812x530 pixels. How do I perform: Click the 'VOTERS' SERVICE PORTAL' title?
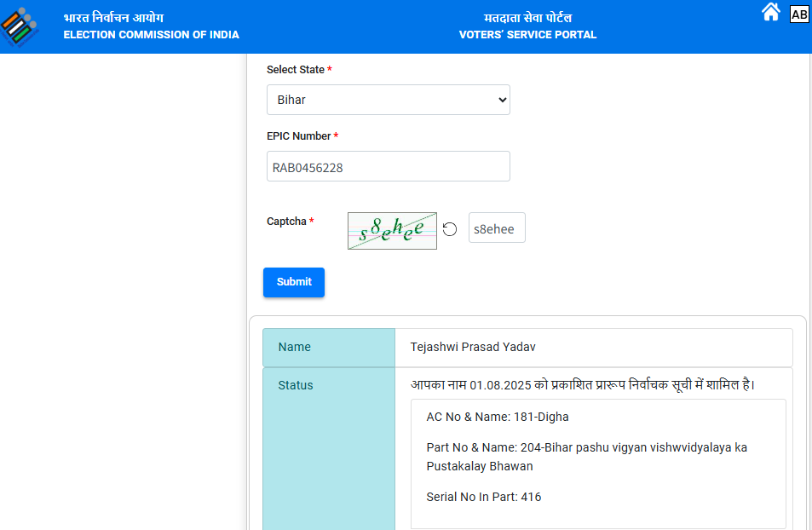(527, 35)
